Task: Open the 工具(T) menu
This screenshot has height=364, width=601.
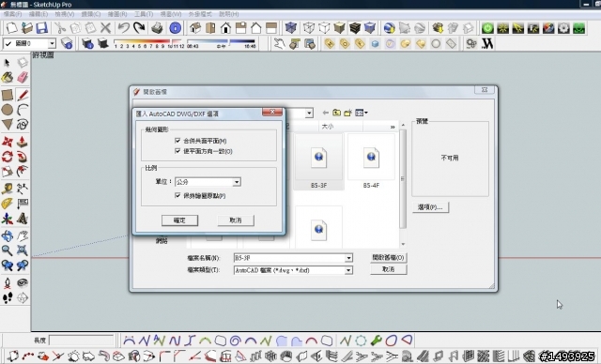Action: pyautogui.click(x=144, y=14)
